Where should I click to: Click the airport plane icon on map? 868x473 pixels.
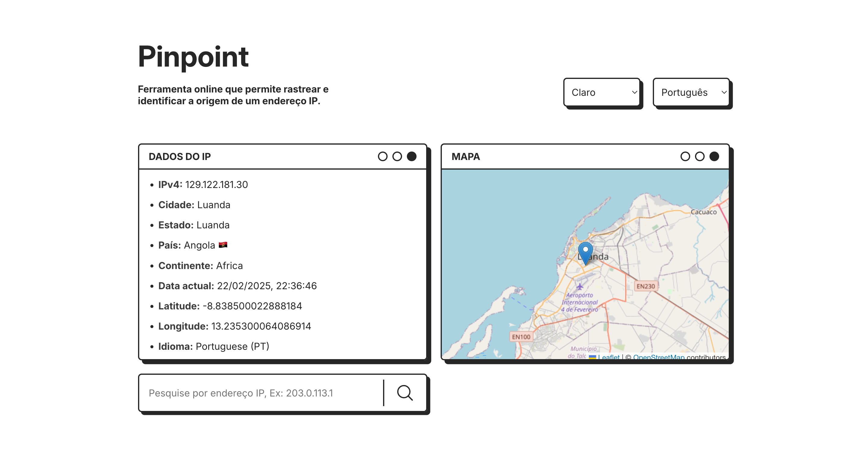(579, 287)
